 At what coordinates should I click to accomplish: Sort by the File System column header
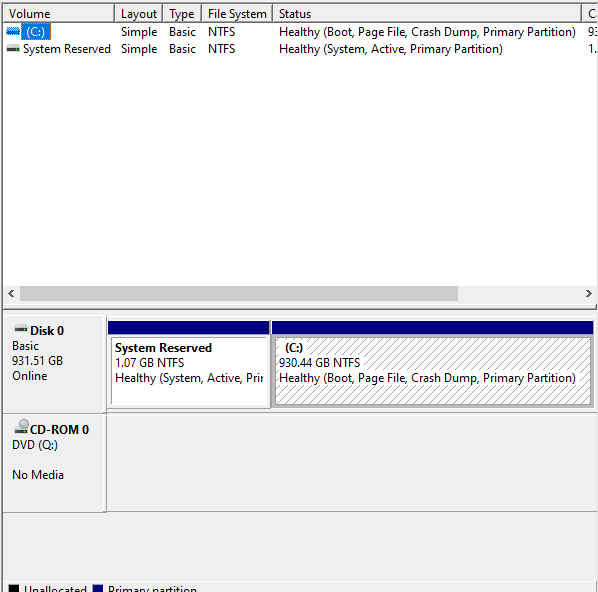(237, 14)
